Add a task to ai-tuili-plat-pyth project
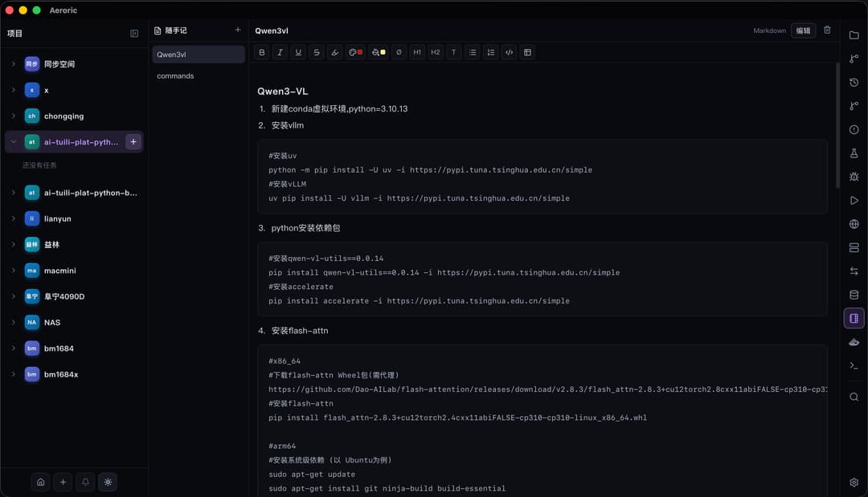The height and width of the screenshot is (497, 868). point(133,142)
